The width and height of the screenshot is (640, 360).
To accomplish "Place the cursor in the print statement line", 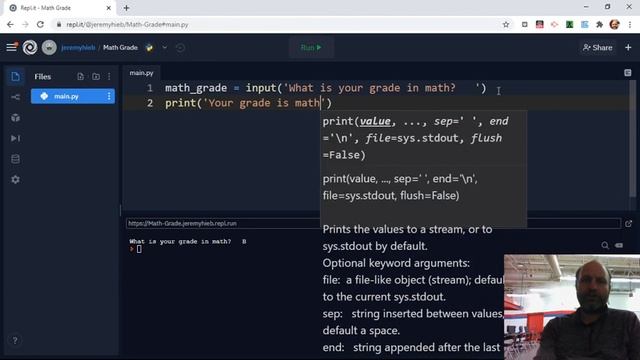I will [248, 103].
